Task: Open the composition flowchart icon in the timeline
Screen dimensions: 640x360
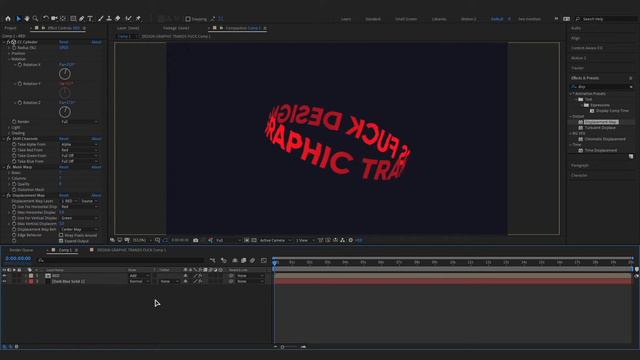Action: pyautogui.click(x=212, y=260)
